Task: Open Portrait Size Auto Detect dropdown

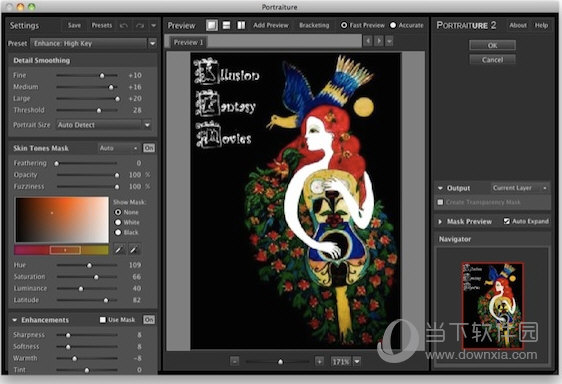Action: click(x=104, y=125)
